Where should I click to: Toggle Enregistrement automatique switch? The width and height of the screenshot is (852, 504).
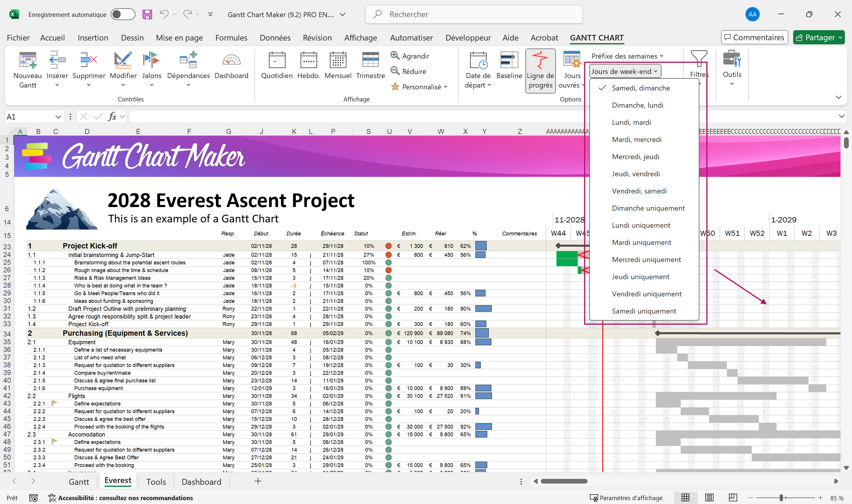123,14
